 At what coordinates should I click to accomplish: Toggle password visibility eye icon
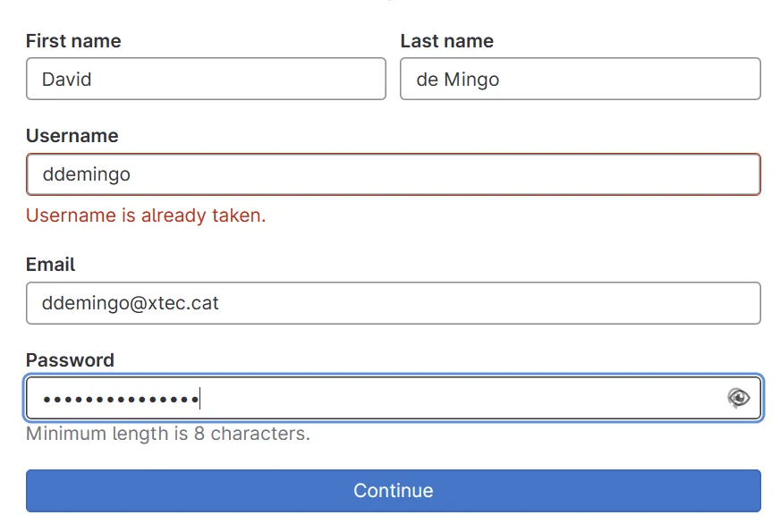tap(738, 398)
